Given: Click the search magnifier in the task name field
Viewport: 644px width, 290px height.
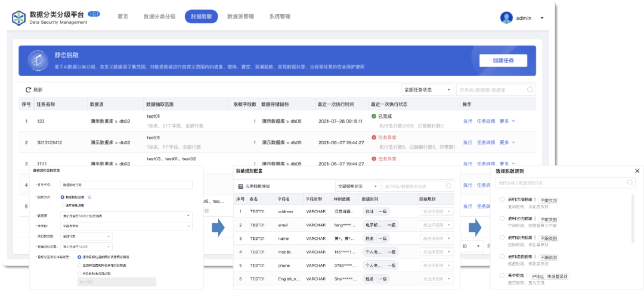Looking at the screenshot, I should (530, 90).
